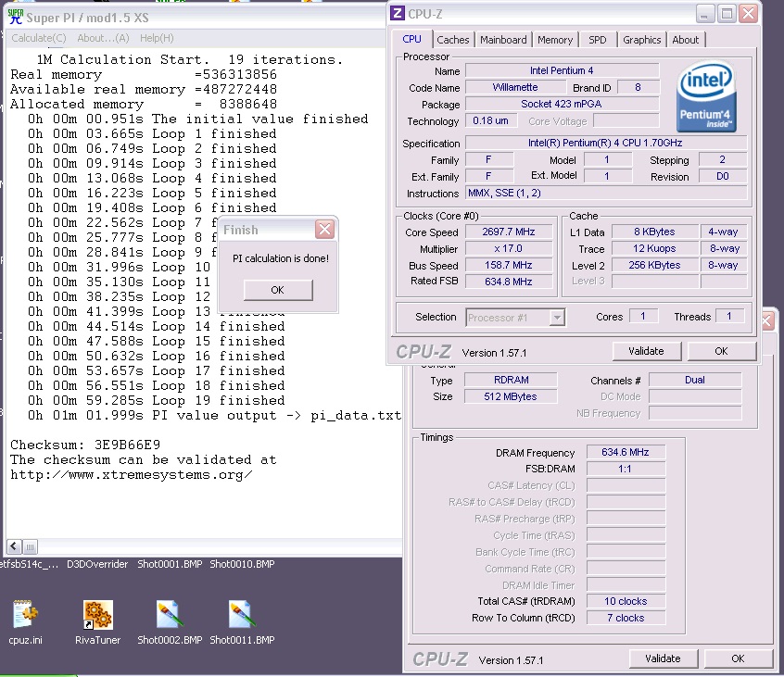Click the Shot0010.BMP desktop label

(242, 564)
